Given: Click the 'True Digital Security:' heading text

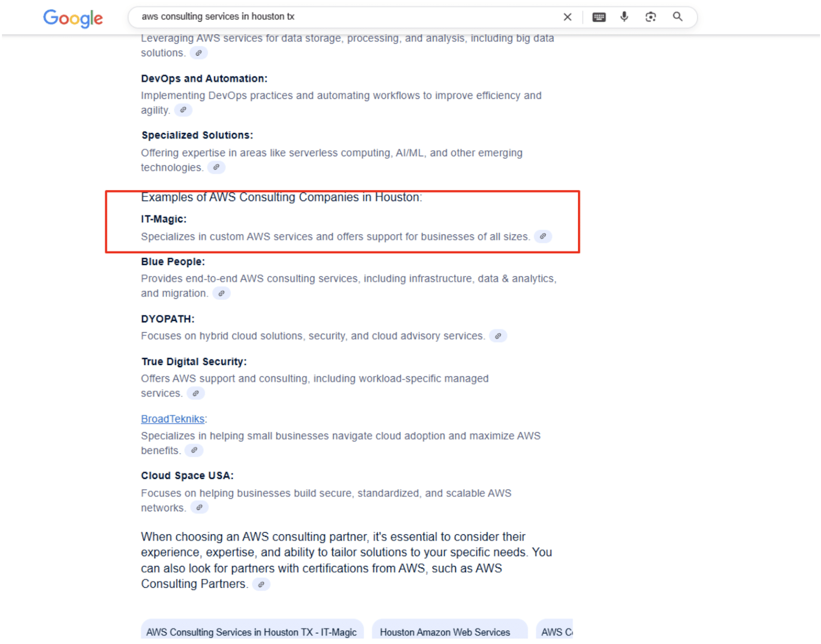Looking at the screenshot, I should 194,361.
